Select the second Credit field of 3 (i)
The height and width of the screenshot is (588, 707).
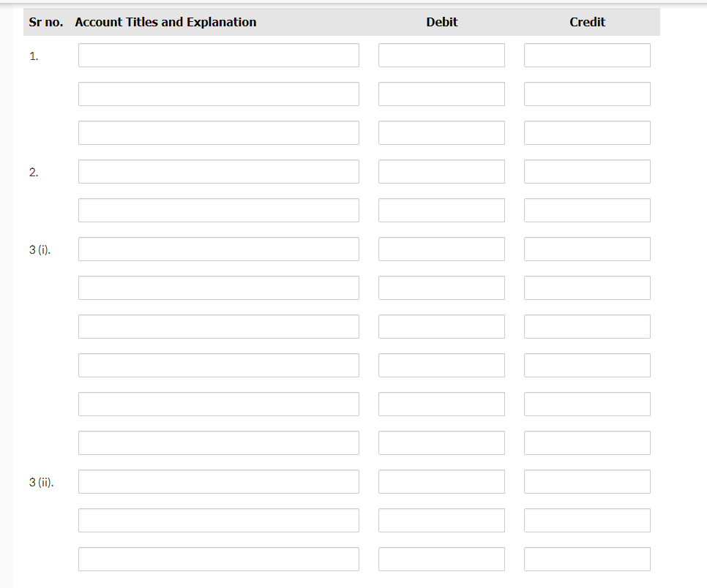coord(587,288)
